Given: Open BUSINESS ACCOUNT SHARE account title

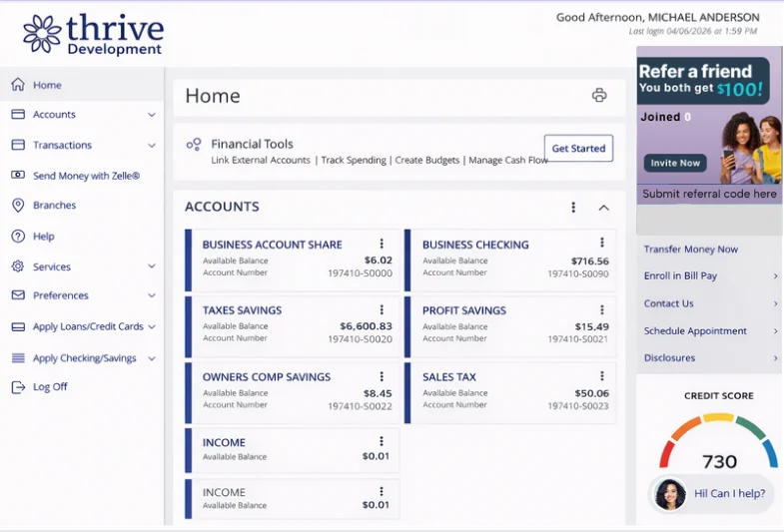Looking at the screenshot, I should click(x=272, y=245).
